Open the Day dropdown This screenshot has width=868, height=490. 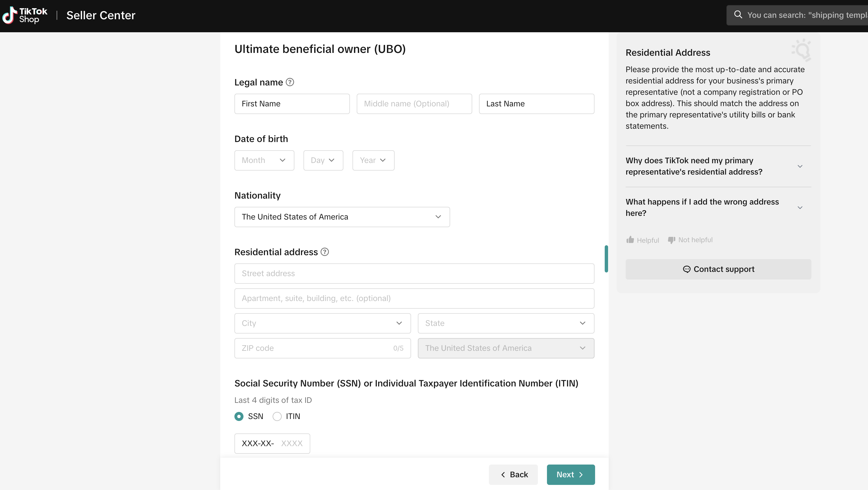click(x=323, y=160)
